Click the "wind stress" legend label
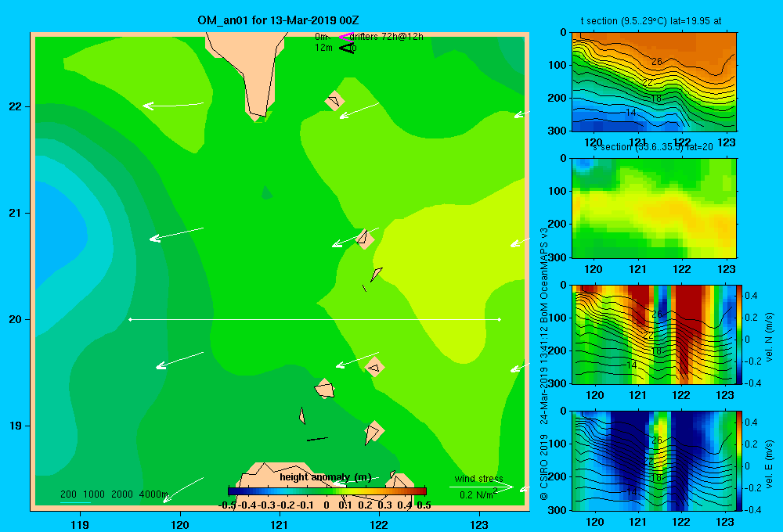The width and height of the screenshot is (783, 532). coord(479,478)
